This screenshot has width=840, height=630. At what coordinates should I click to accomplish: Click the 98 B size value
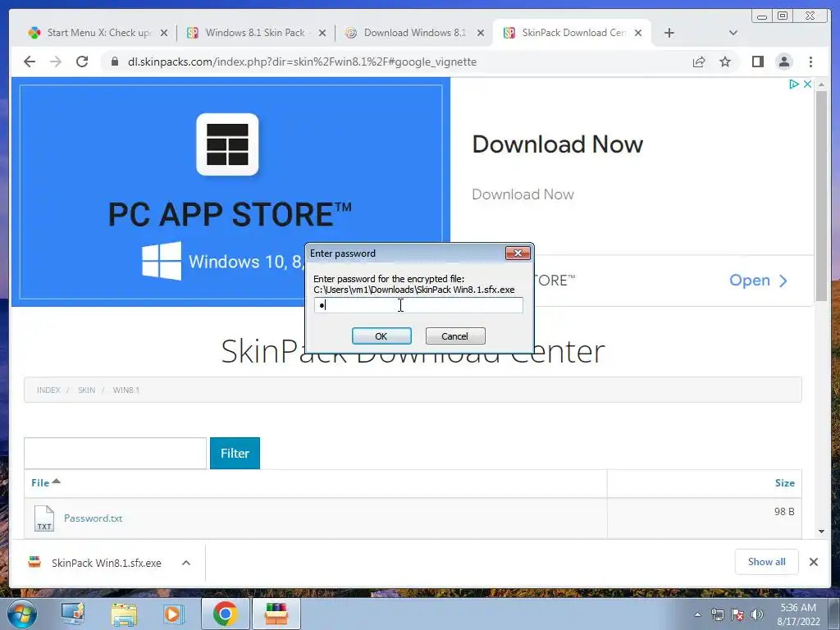(783, 512)
